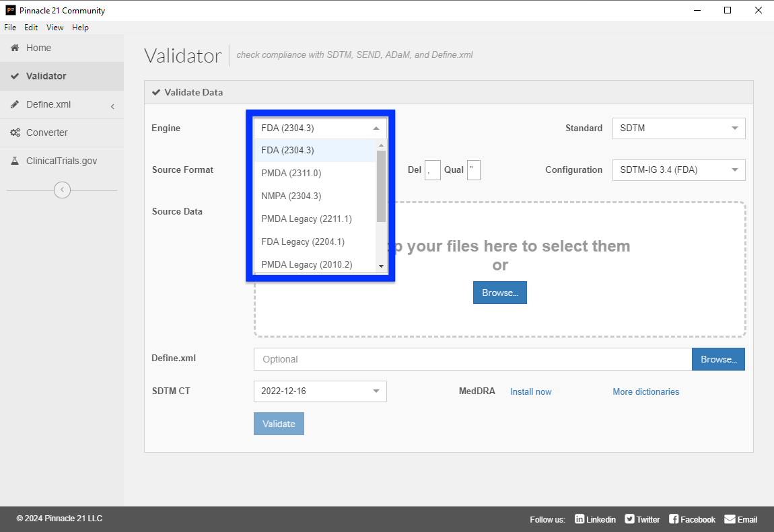Click the Qual qualifier input field
The width and height of the screenshot is (774, 532).
pyautogui.click(x=474, y=170)
